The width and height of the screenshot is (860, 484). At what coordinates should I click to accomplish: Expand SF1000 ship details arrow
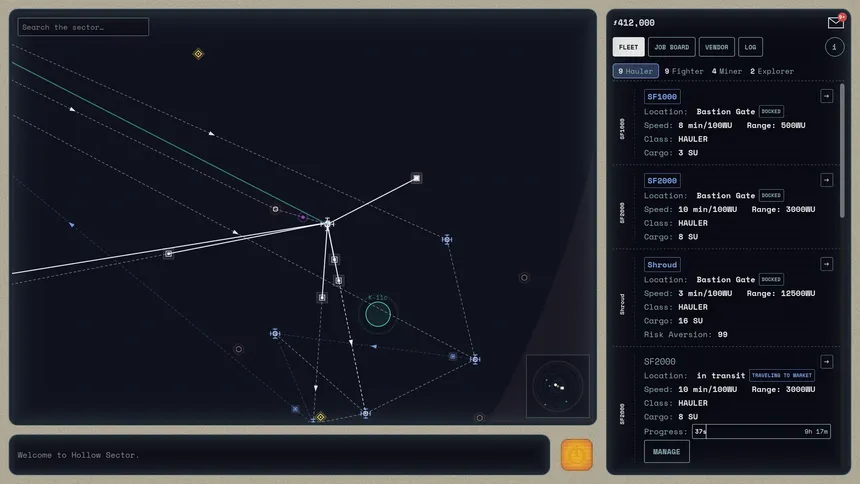[x=827, y=96]
